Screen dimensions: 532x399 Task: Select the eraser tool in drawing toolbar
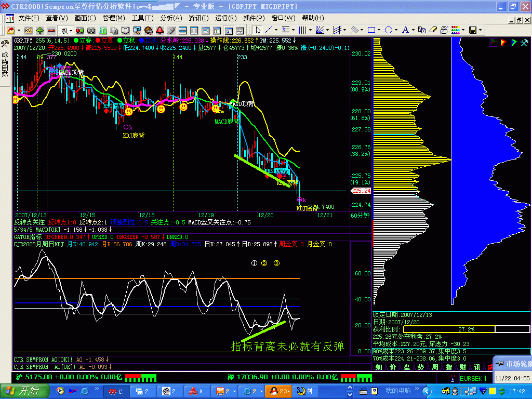pyautogui.click(x=433, y=30)
